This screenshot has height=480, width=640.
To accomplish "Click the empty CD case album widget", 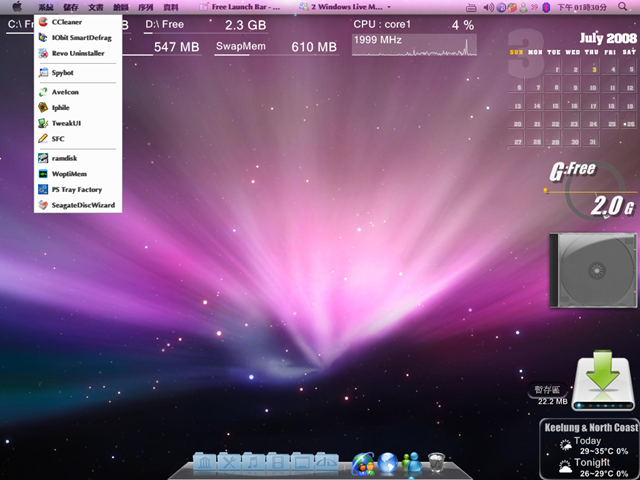I will (x=593, y=270).
